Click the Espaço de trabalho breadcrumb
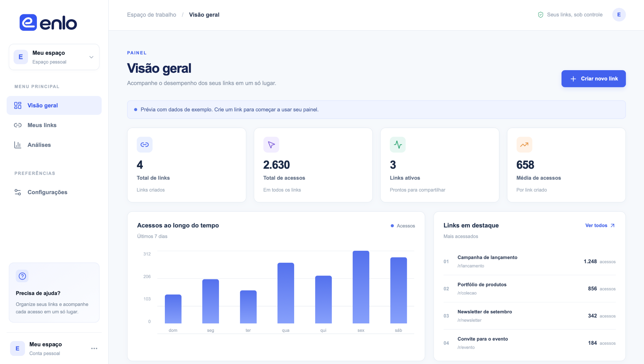 point(152,15)
